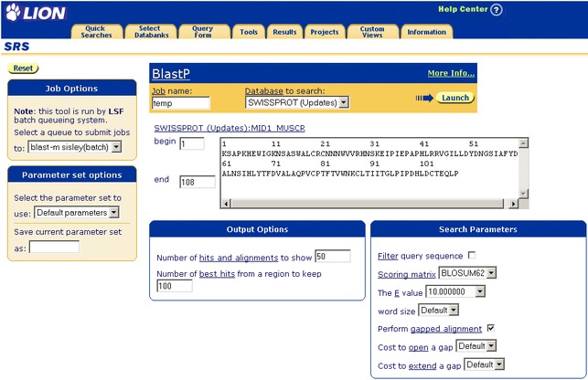Click the open gap cost link
588x380 pixels.
click(419, 347)
